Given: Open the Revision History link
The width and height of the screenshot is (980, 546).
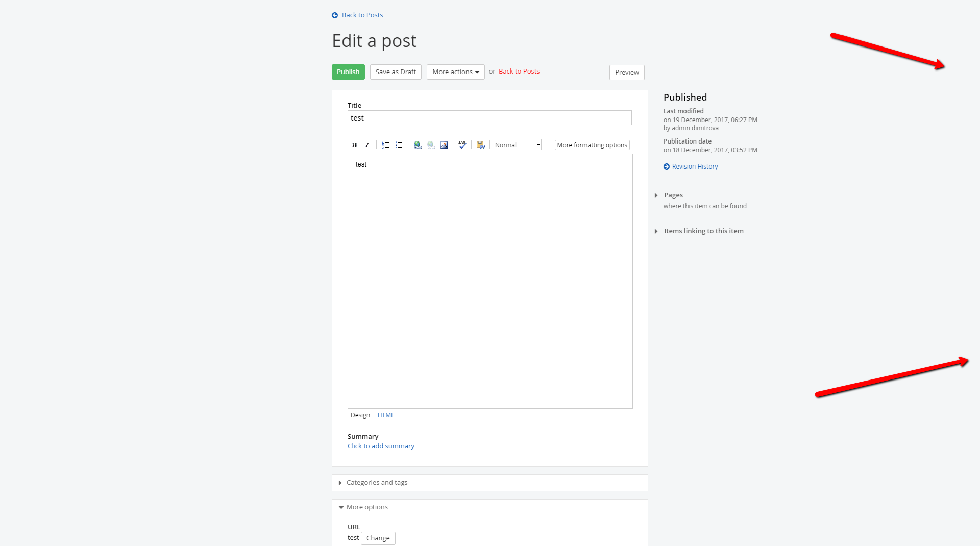Looking at the screenshot, I should point(695,167).
